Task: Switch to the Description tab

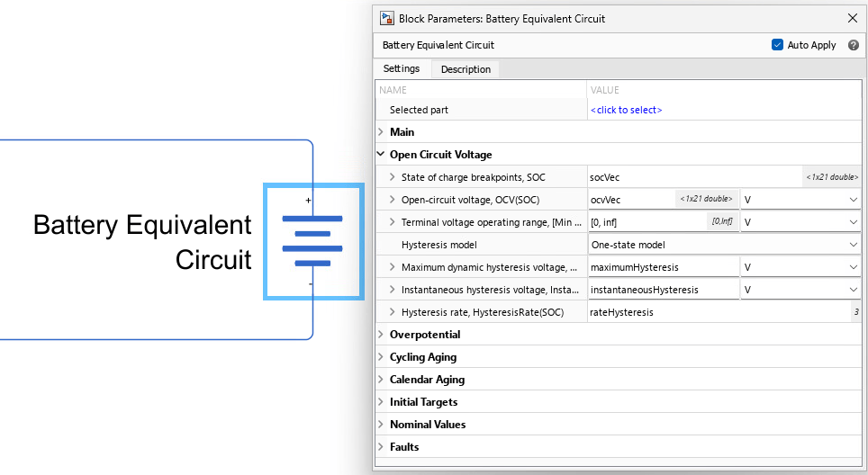Action: [466, 69]
